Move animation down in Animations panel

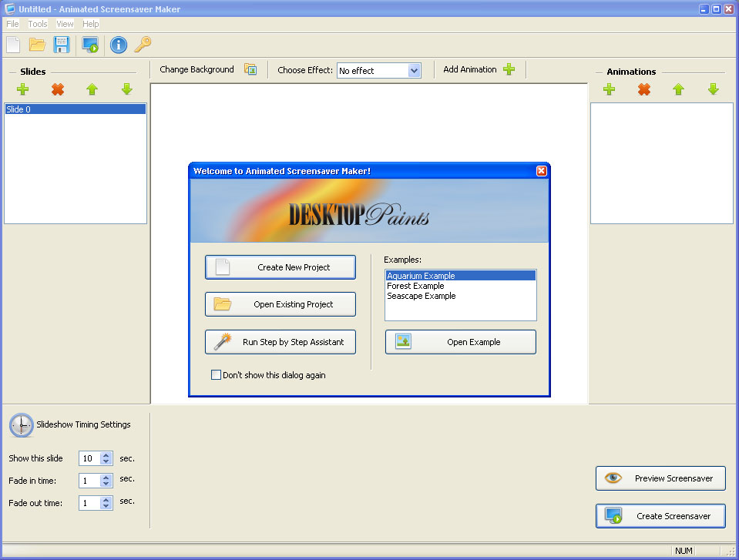[713, 89]
